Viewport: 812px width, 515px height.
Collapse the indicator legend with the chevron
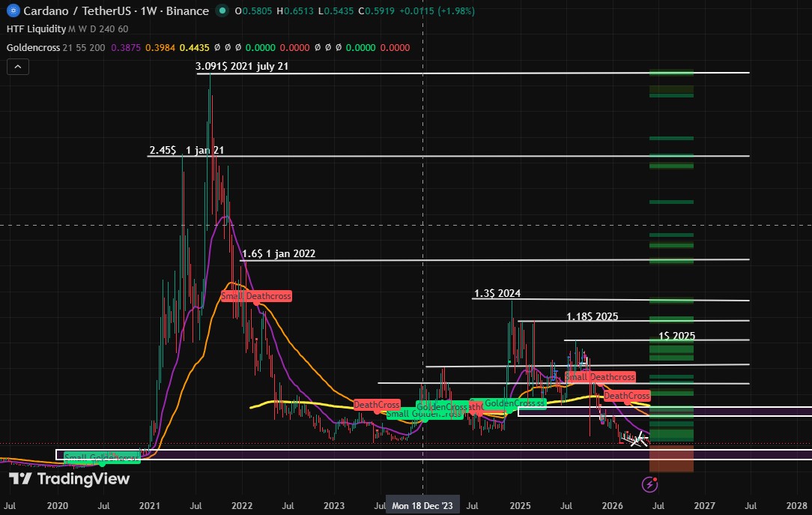[18, 67]
